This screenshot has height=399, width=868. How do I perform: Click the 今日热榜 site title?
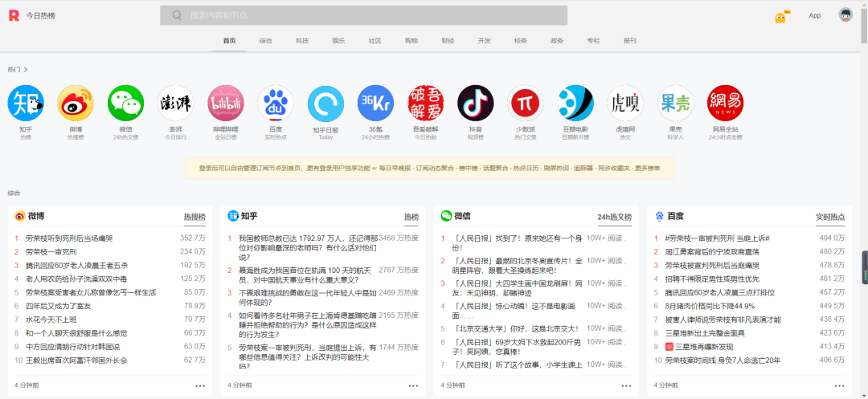point(40,15)
